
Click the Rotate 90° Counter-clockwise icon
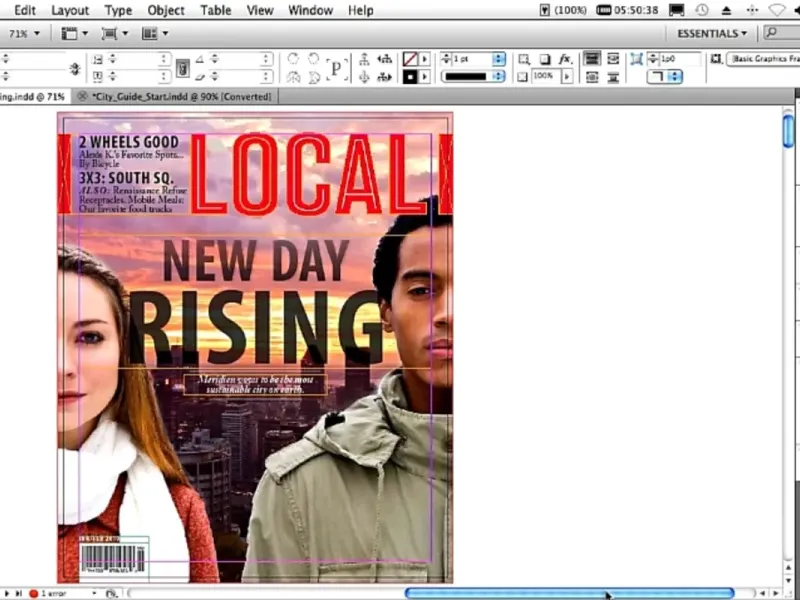[313, 59]
